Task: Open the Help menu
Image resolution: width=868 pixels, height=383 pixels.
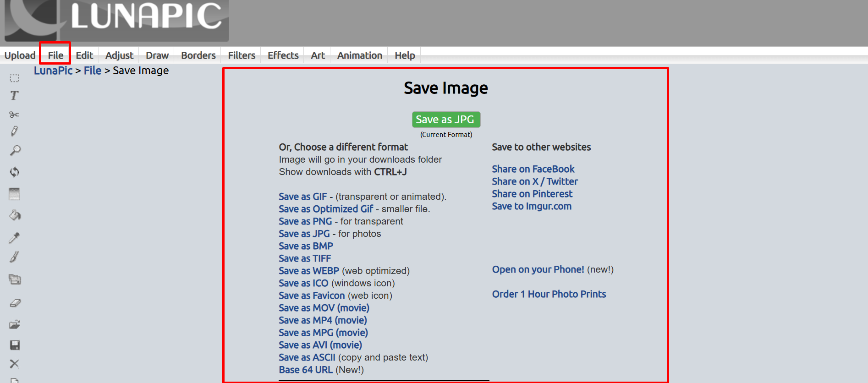Action: [405, 55]
